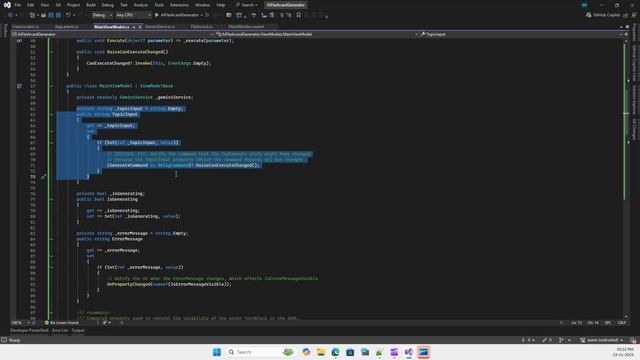The image size is (640, 360).
Task: Click the Visual Studio taskbar icon
Action: click(x=409, y=352)
